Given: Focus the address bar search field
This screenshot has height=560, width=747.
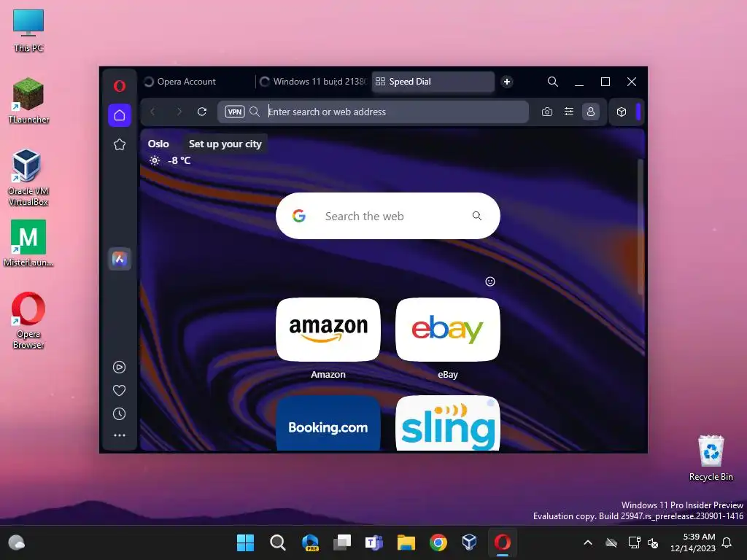Looking at the screenshot, I should point(373,112).
